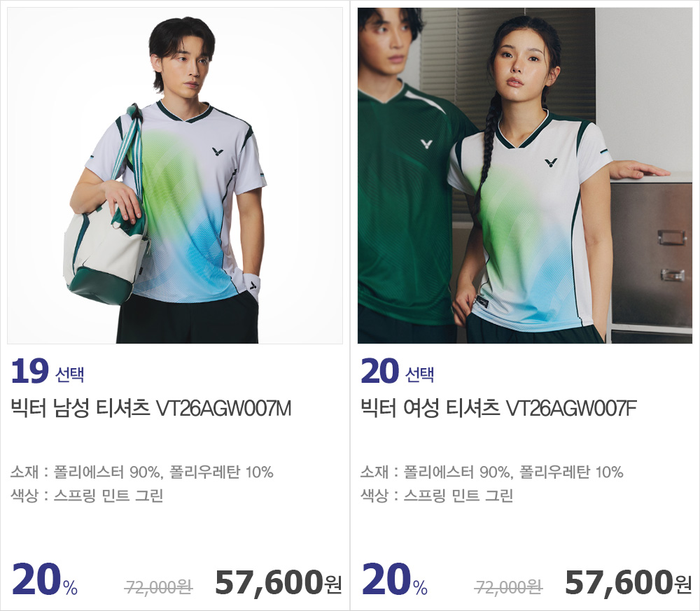Image resolution: width=700 pixels, height=611 pixels.
Task: Click the women's shirt material description
Action: (492, 472)
